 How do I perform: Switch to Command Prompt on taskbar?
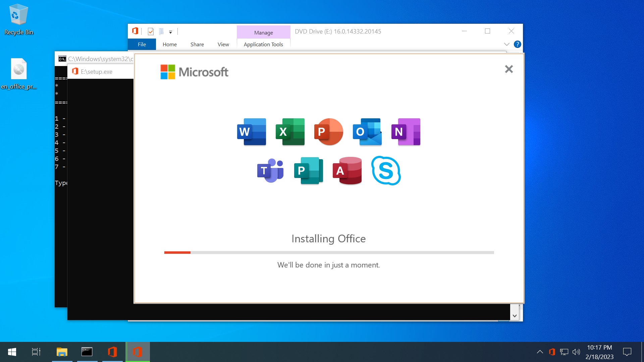(x=87, y=352)
